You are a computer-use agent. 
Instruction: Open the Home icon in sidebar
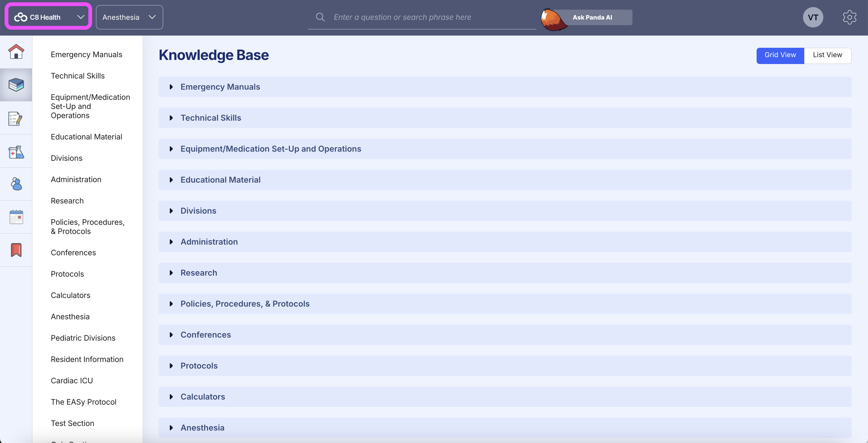click(x=16, y=52)
